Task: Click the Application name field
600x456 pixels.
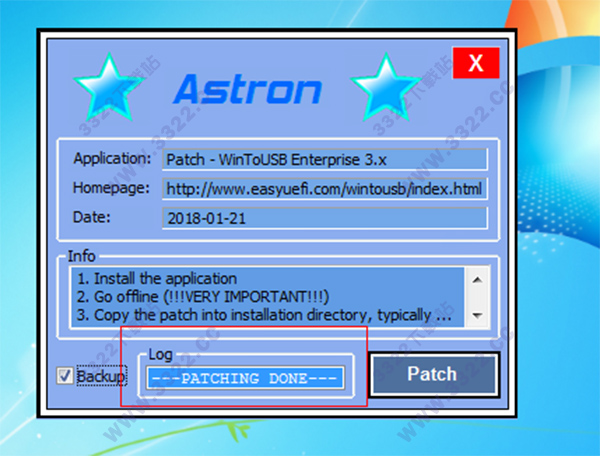Action: [325, 160]
